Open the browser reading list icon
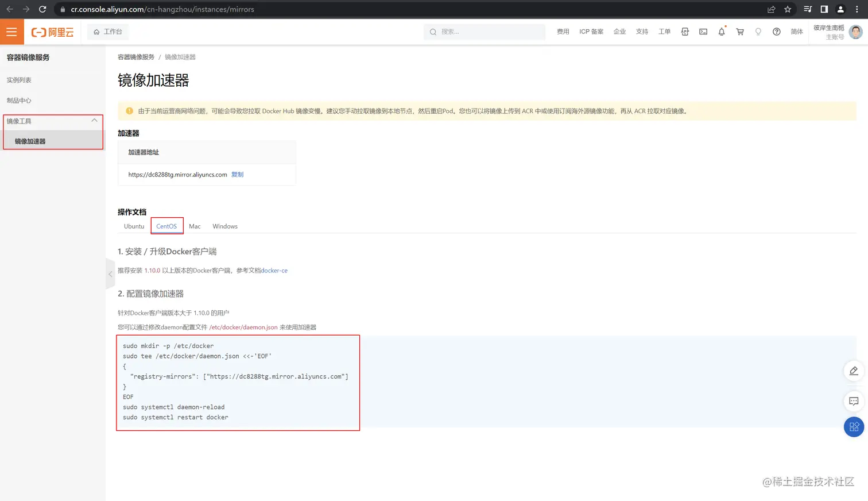Image resolution: width=868 pixels, height=501 pixels. point(808,9)
